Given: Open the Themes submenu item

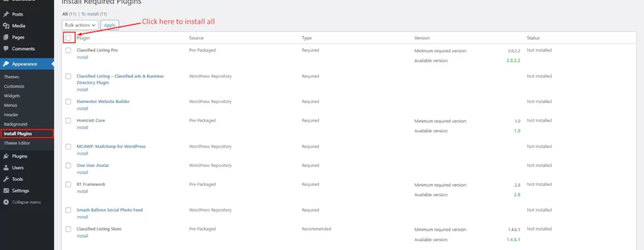Looking at the screenshot, I should [11, 77].
